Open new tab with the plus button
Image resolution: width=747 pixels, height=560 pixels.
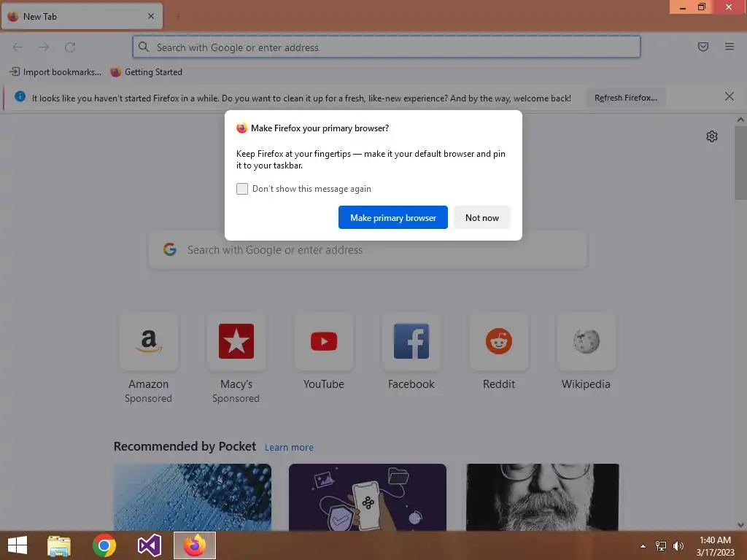179,17
